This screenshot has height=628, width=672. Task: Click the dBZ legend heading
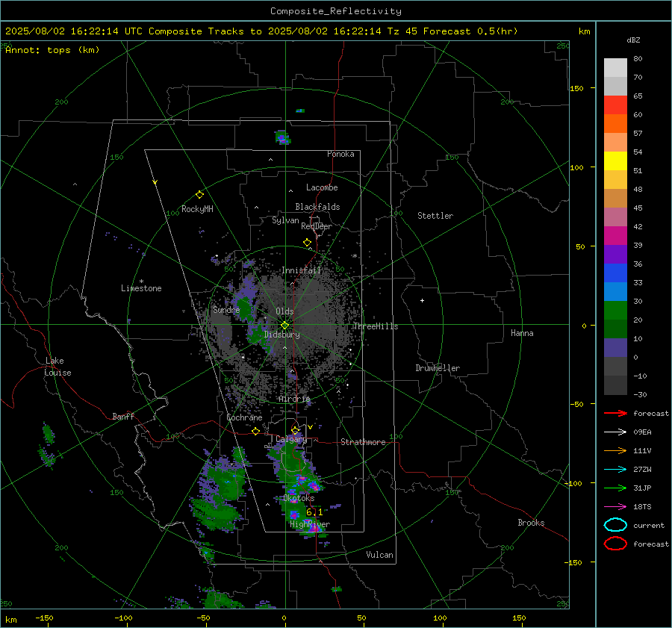click(x=633, y=40)
